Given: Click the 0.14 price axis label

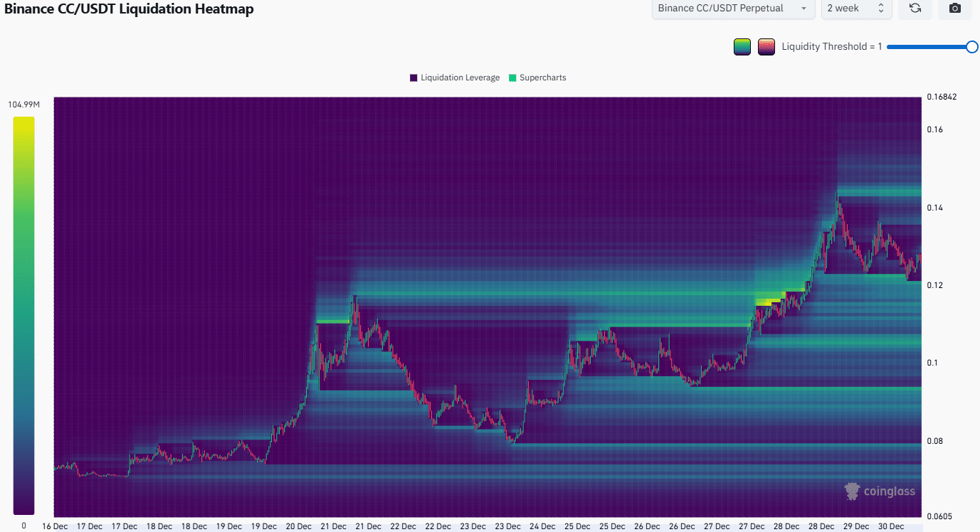Looking at the screenshot, I should (935, 208).
